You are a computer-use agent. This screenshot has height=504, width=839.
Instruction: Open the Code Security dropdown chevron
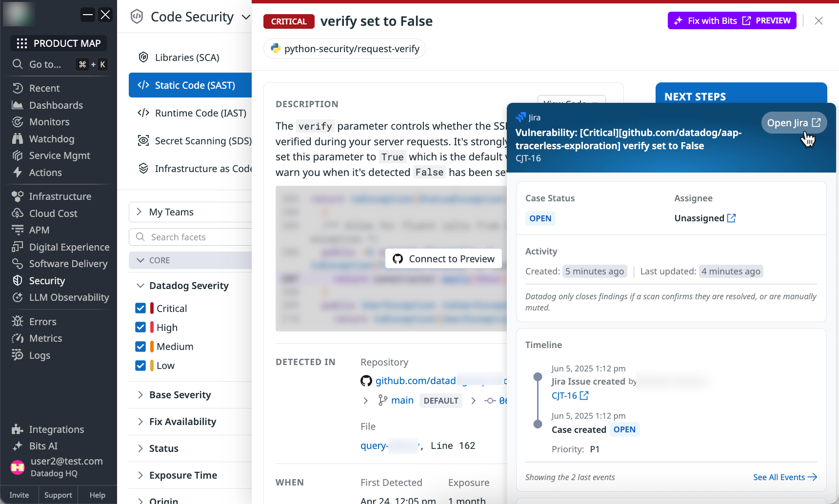click(246, 18)
